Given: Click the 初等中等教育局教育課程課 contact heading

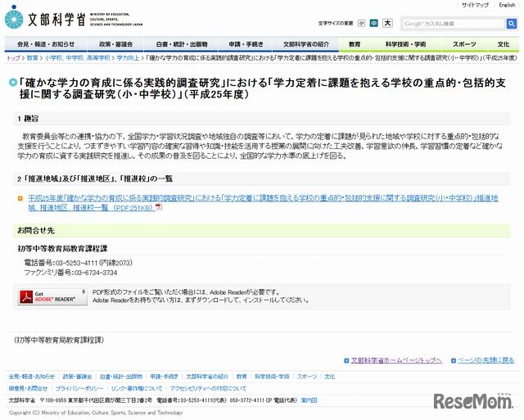Looking at the screenshot, I should tap(62, 249).
